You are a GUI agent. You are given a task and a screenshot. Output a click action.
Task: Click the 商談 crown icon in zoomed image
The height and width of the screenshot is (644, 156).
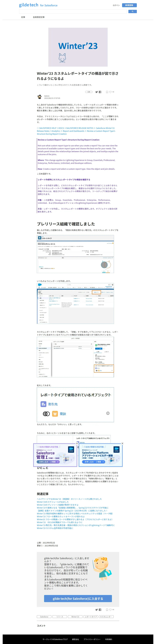coord(55,414)
